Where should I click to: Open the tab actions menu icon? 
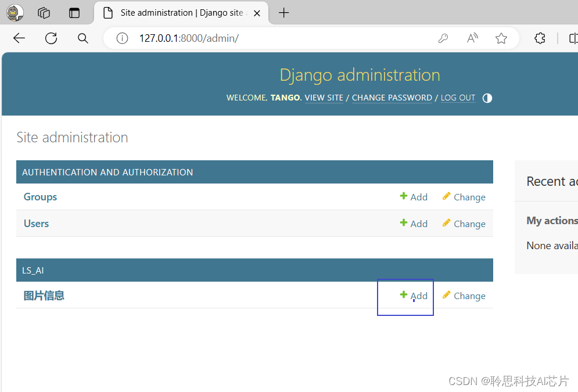click(74, 13)
